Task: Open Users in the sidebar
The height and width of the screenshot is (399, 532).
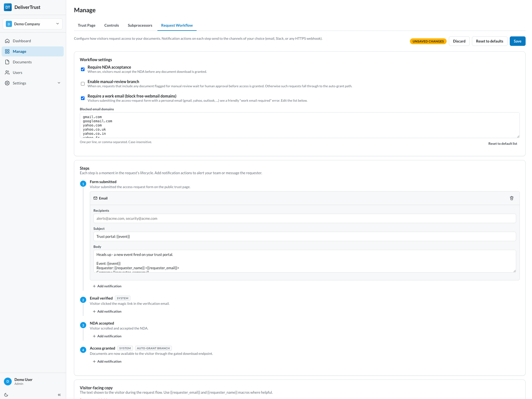Action: [x=33, y=73]
